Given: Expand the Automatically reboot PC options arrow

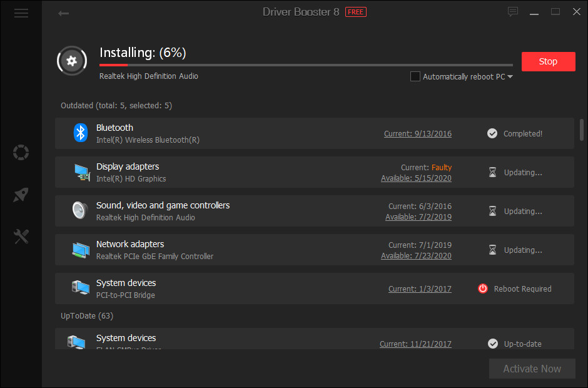Looking at the screenshot, I should pos(510,76).
